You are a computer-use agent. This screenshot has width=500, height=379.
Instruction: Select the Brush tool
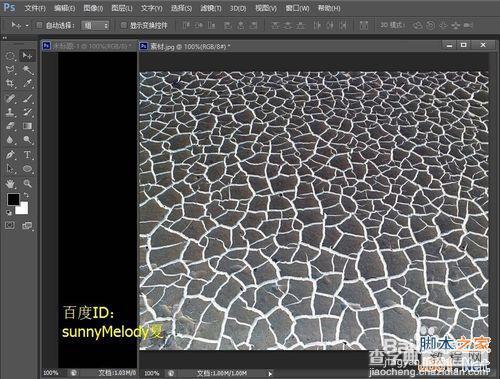[27, 98]
